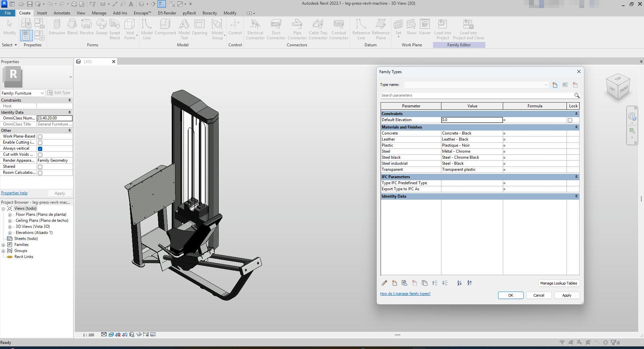644x349 pixels.
Task: Click the Delete Type icon in Family Types
Action: click(x=575, y=85)
